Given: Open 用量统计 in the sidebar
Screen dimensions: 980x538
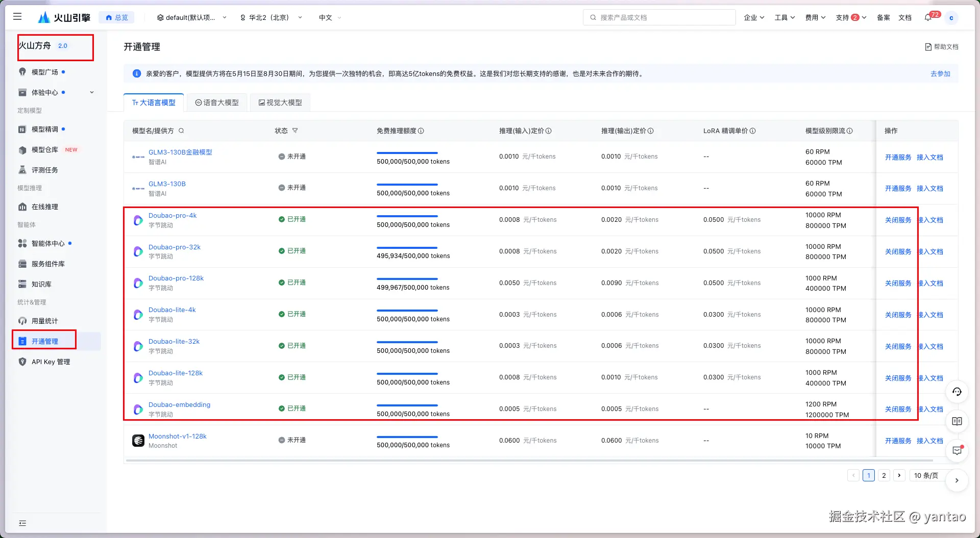Looking at the screenshot, I should 45,321.
